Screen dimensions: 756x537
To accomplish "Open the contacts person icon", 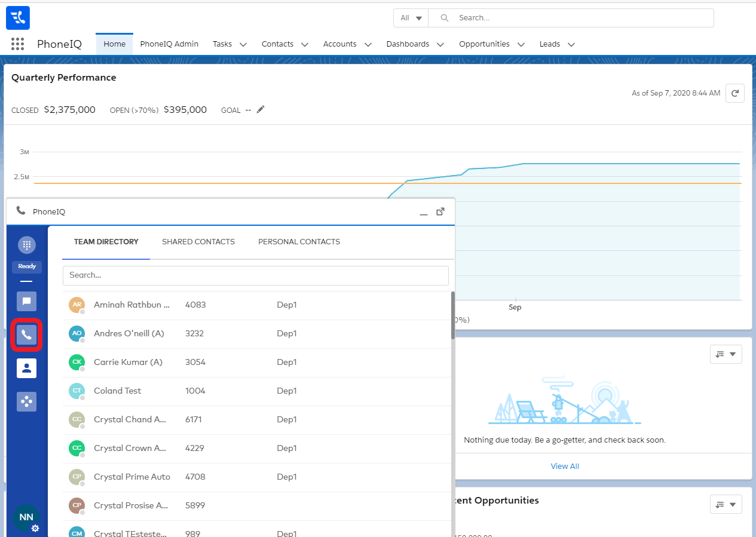I will (x=27, y=368).
